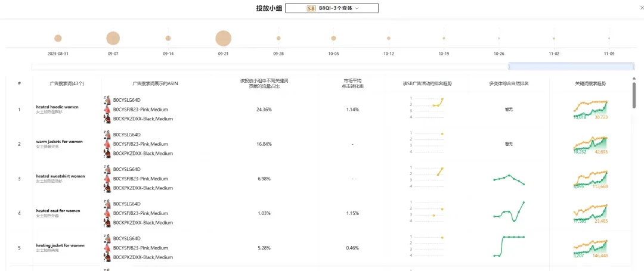Open Black,Medium thumbnail in heated hoodie women row
Screen dimensions: 644x271
point(107,119)
